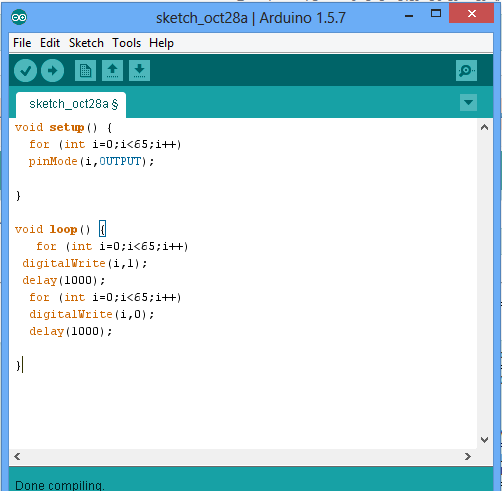The width and height of the screenshot is (502, 491).
Task: Open the Help menu
Action: 161,43
